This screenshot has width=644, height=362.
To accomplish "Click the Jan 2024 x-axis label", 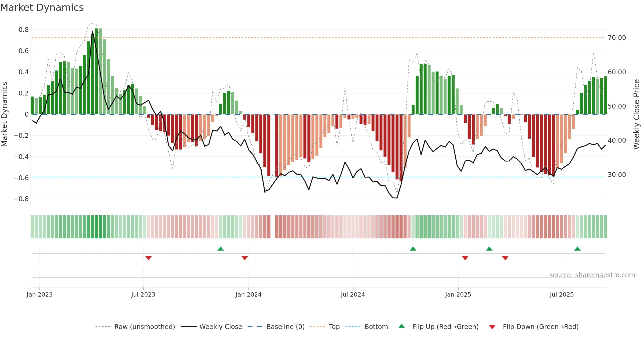I will click(x=248, y=294).
